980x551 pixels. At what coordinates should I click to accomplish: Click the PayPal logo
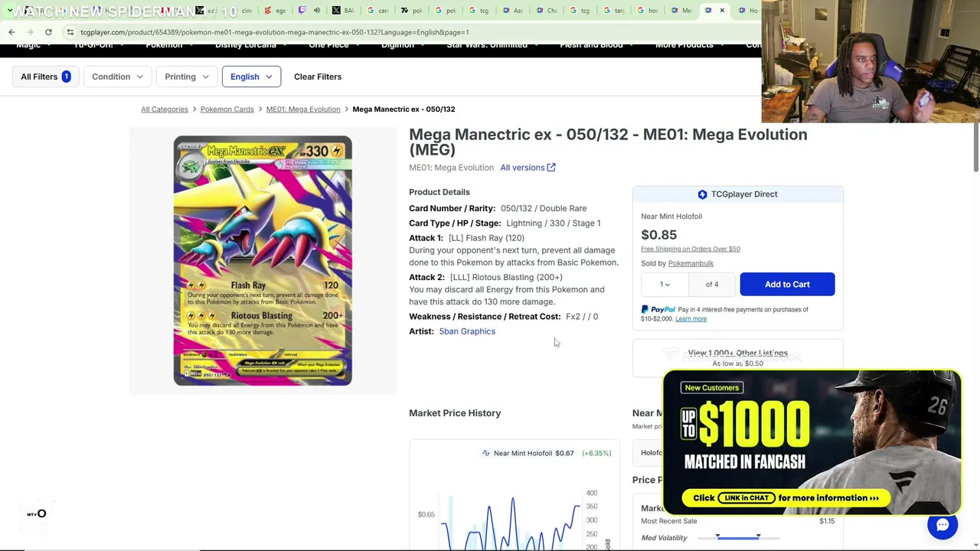tap(658, 310)
